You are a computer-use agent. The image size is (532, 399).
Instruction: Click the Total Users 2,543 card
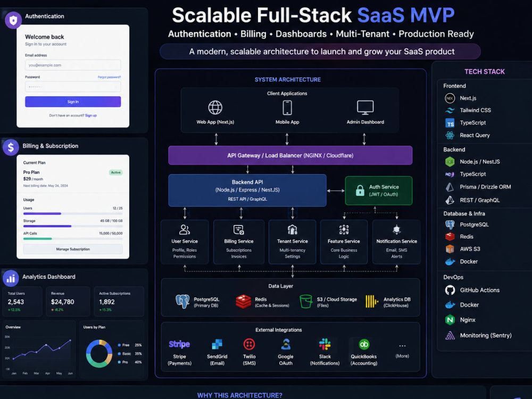pyautogui.click(x=23, y=302)
